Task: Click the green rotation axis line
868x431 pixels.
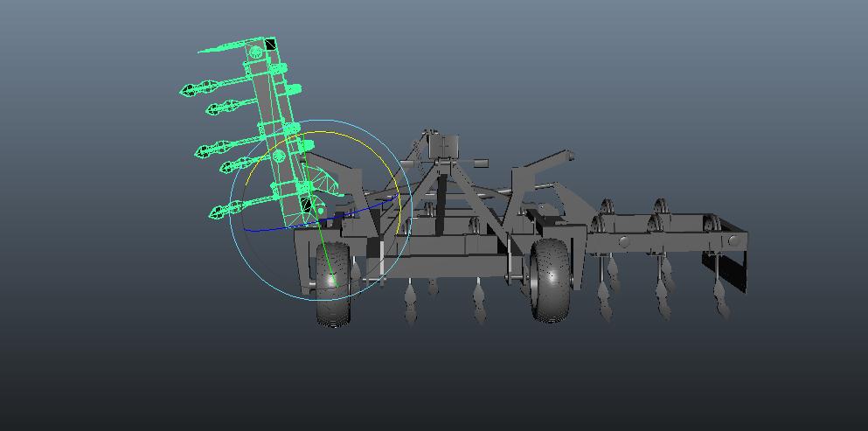Action: (325, 253)
